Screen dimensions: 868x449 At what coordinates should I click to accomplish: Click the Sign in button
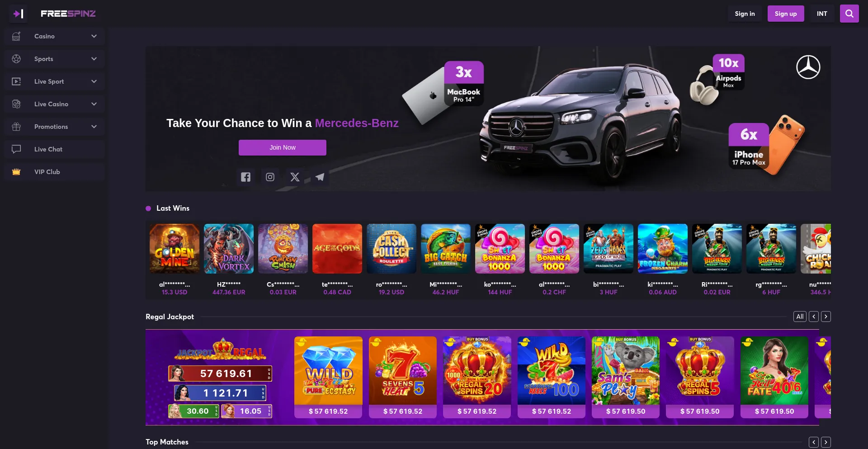coord(745,14)
